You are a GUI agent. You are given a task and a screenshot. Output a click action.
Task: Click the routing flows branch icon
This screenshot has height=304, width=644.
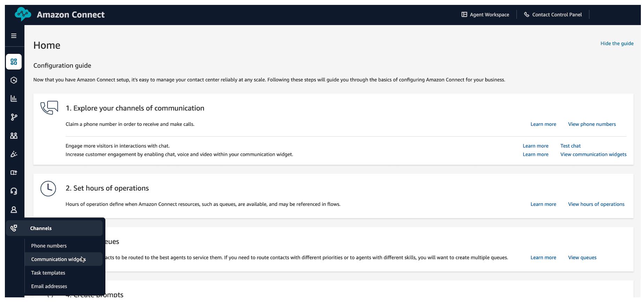(14, 117)
